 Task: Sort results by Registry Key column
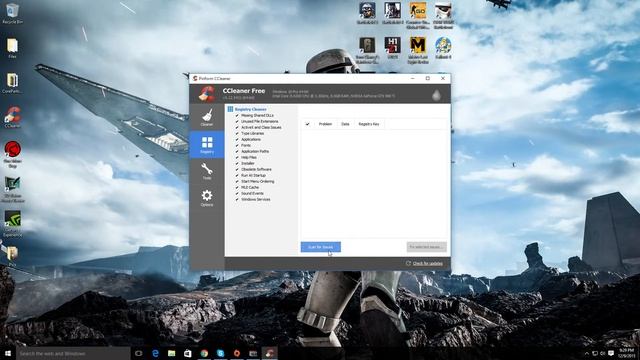(369, 124)
